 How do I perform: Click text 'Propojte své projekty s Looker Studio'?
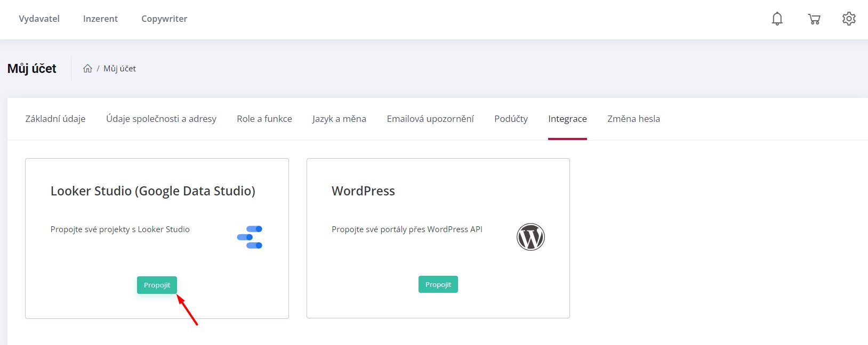(x=120, y=229)
